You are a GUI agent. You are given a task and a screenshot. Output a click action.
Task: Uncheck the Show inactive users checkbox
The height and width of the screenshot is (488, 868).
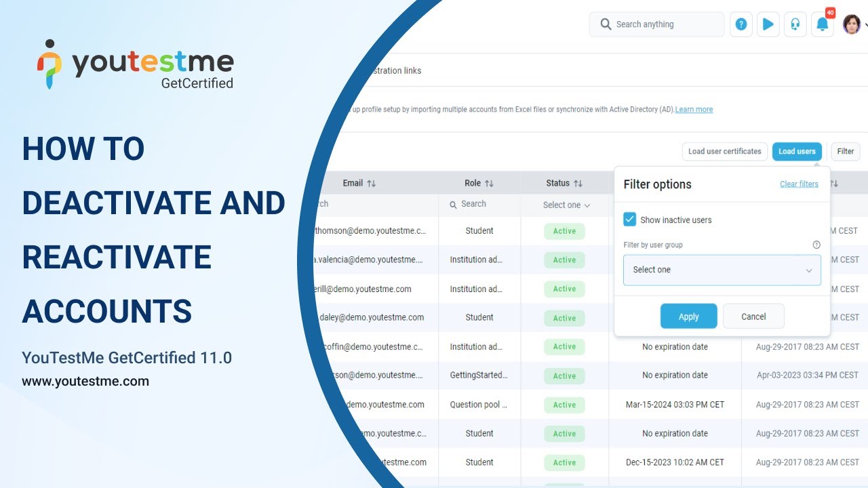629,220
